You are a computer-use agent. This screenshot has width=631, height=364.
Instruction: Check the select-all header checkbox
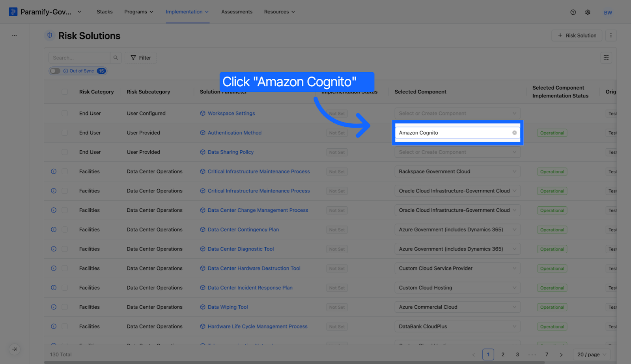tap(65, 92)
